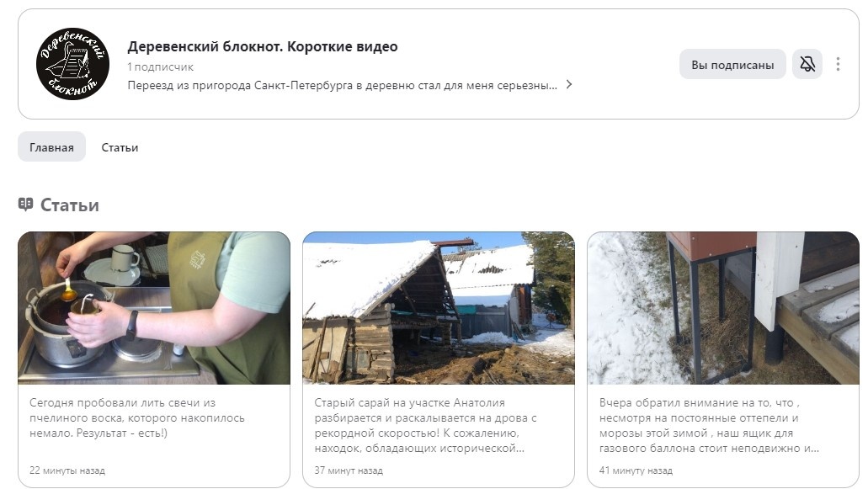Click the Вы подписаны subscription button
Screen dimensions: 868x489
[732, 64]
